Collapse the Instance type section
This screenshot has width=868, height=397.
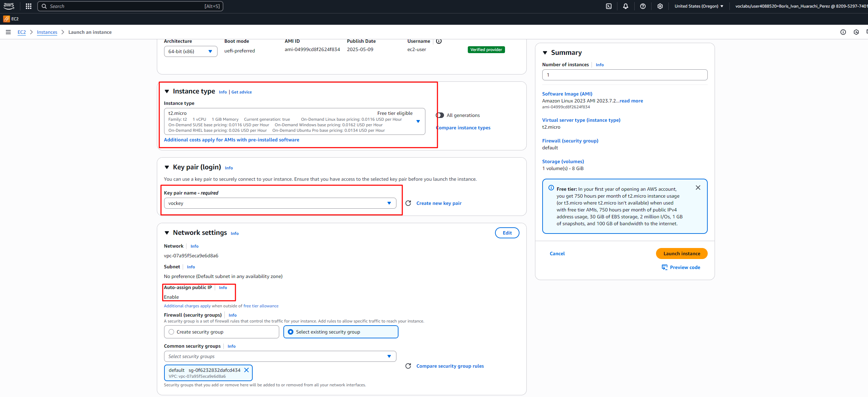tap(167, 91)
